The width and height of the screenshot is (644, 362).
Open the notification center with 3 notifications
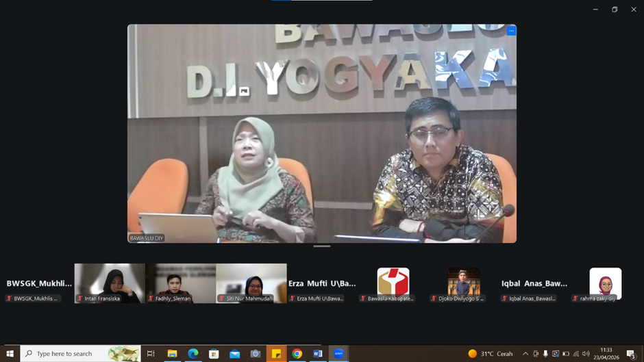(631, 354)
